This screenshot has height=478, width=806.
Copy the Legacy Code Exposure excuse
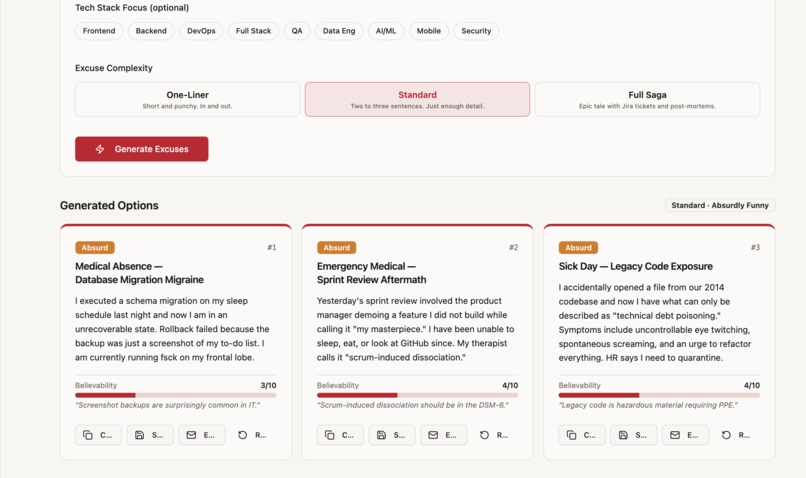tap(582, 435)
